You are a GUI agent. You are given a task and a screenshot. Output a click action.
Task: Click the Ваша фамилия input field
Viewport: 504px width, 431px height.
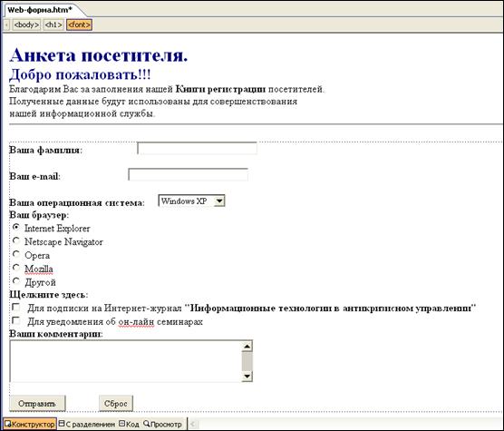(197, 148)
